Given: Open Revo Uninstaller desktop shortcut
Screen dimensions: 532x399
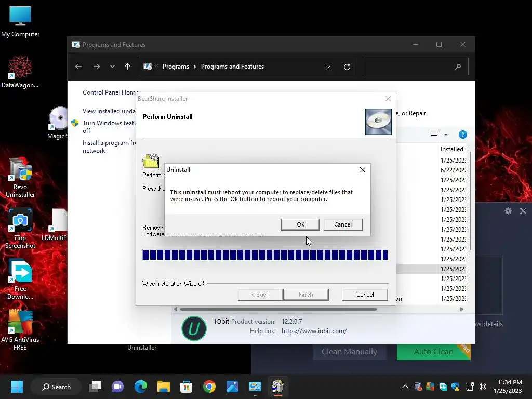Looking at the screenshot, I should point(20,178).
